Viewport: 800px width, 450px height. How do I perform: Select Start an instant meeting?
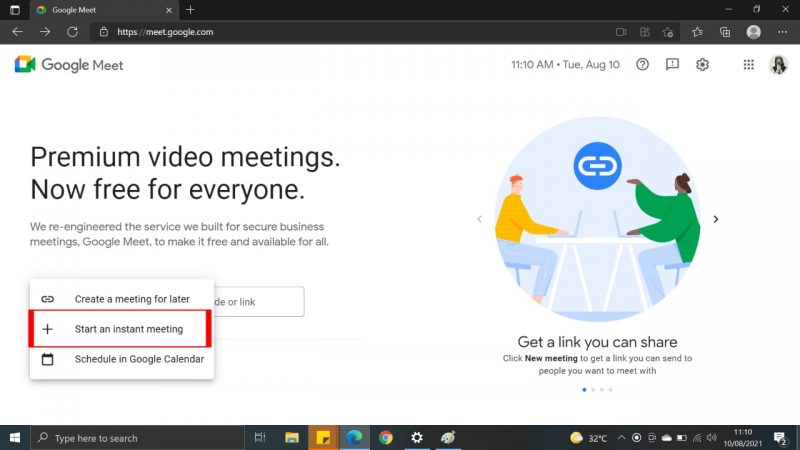pos(121,329)
